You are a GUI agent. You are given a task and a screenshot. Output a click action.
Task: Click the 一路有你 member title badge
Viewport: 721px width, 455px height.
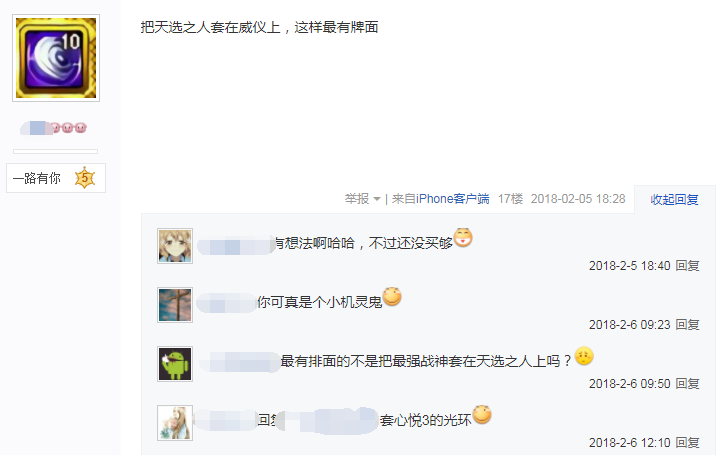tap(56, 178)
